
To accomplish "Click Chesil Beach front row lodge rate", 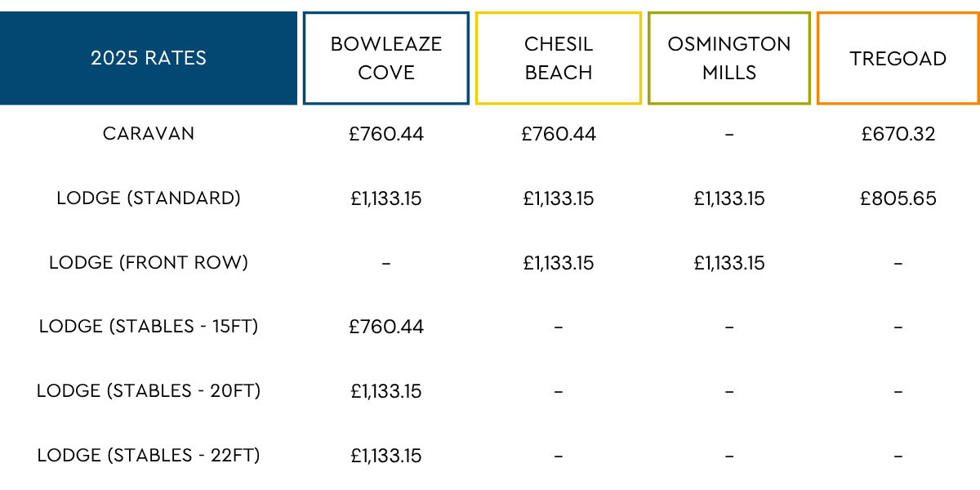I will [x=559, y=263].
